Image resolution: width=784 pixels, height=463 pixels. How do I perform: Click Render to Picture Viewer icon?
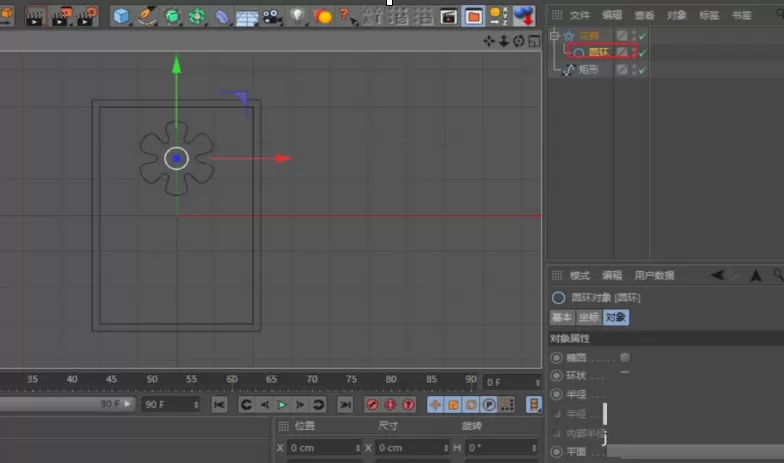(61, 16)
